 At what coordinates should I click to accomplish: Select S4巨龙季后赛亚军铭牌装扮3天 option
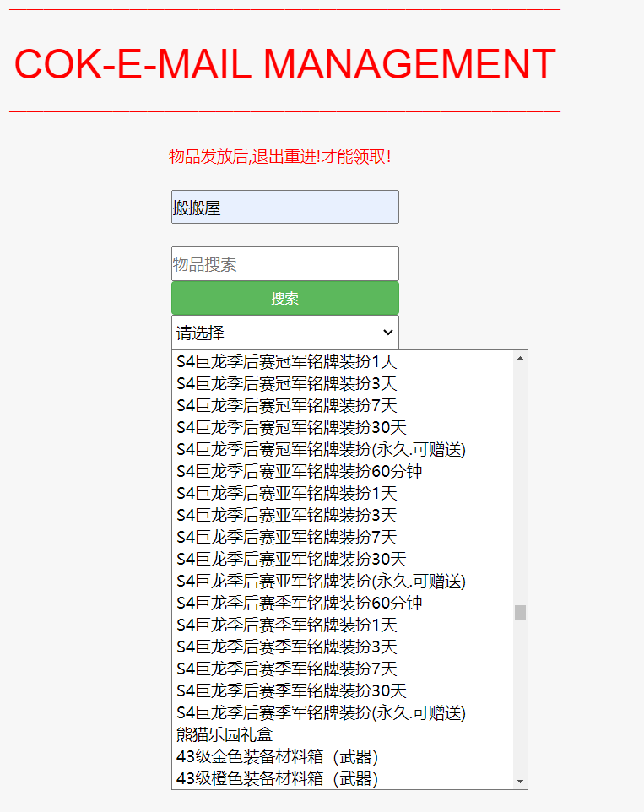pyautogui.click(x=287, y=516)
